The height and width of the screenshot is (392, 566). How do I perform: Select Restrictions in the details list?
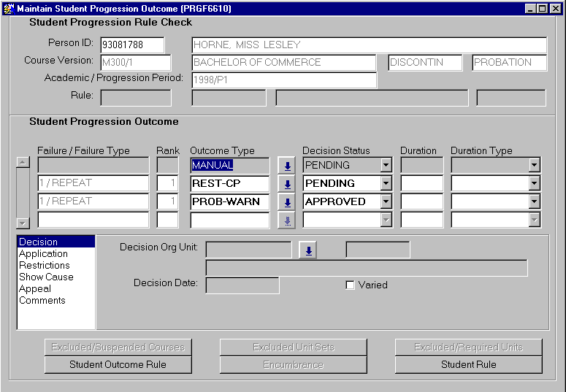(x=45, y=265)
